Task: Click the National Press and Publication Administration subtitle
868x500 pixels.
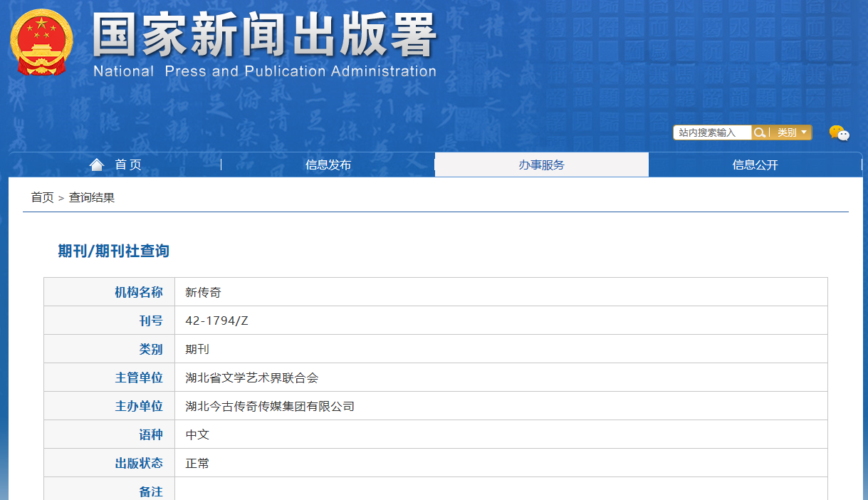Action: point(265,71)
